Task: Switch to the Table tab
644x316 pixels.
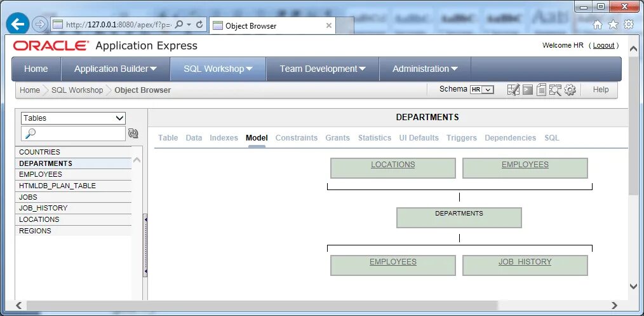Action: click(x=168, y=138)
